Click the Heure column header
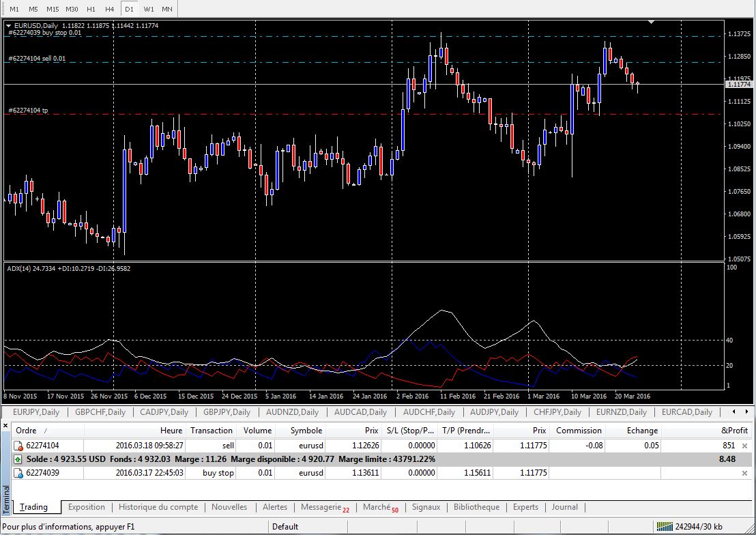This screenshot has height=535, width=756. pyautogui.click(x=171, y=431)
